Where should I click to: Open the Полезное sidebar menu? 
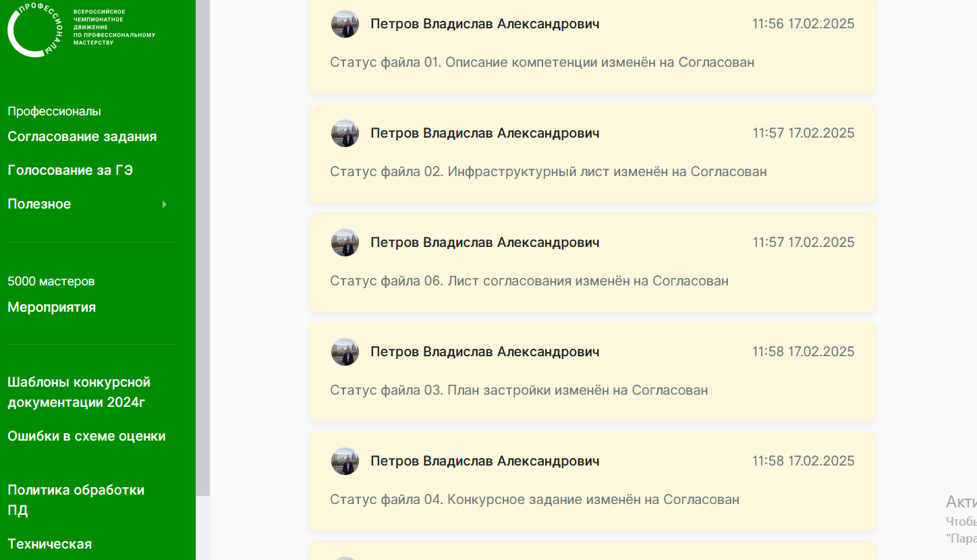(x=39, y=204)
